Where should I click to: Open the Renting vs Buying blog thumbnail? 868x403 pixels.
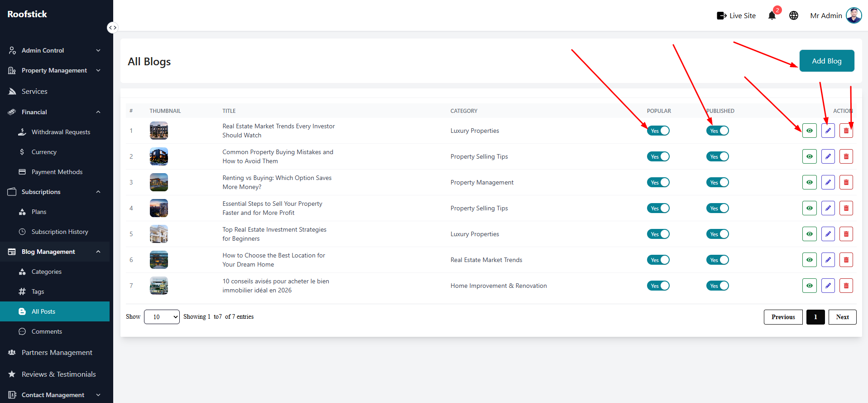[159, 182]
